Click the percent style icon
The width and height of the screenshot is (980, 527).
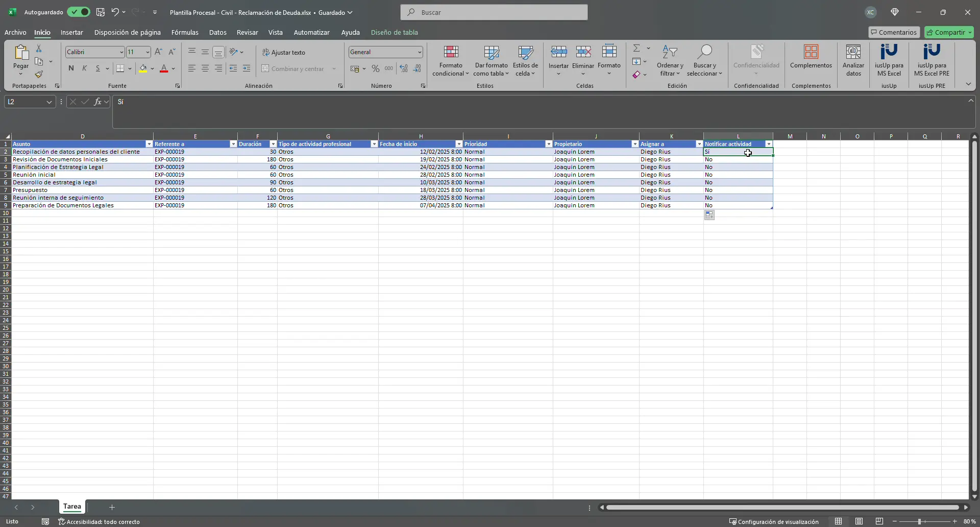coord(376,68)
